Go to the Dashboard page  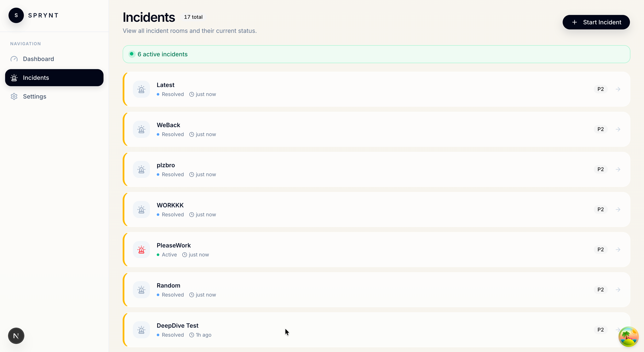38,59
